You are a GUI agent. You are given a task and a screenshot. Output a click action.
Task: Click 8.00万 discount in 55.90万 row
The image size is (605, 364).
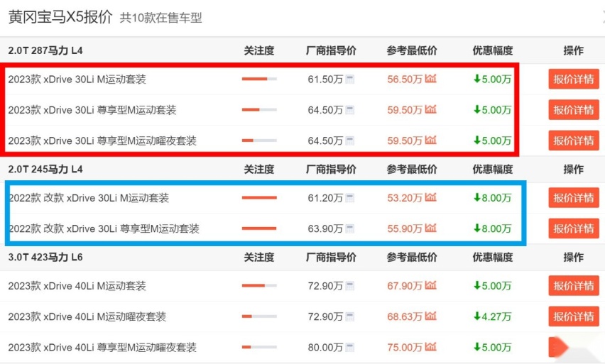(492, 229)
